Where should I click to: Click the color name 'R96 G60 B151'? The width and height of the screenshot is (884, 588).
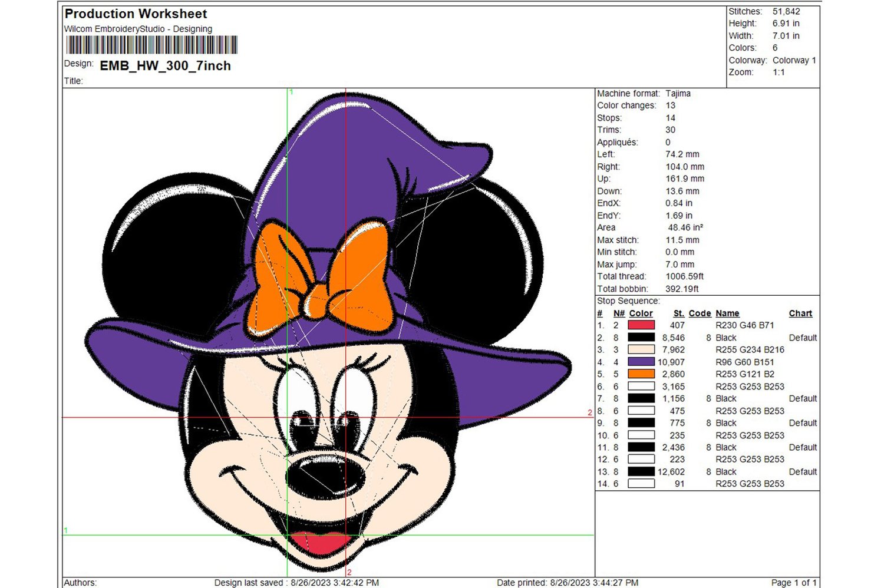click(745, 362)
